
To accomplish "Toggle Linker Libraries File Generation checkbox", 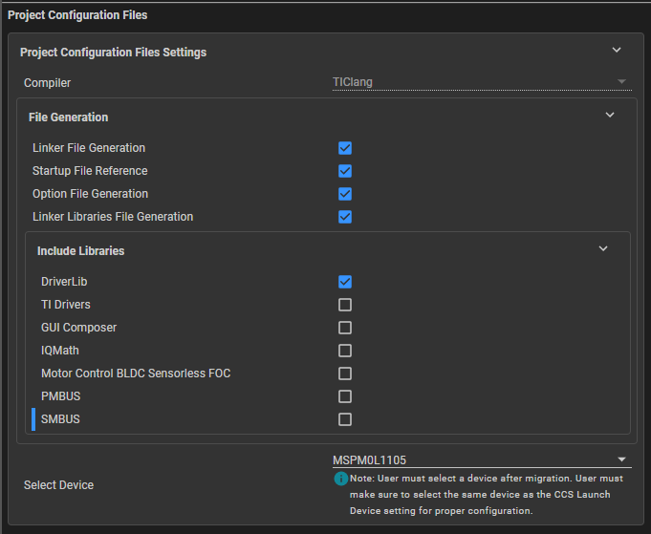I will coord(345,217).
